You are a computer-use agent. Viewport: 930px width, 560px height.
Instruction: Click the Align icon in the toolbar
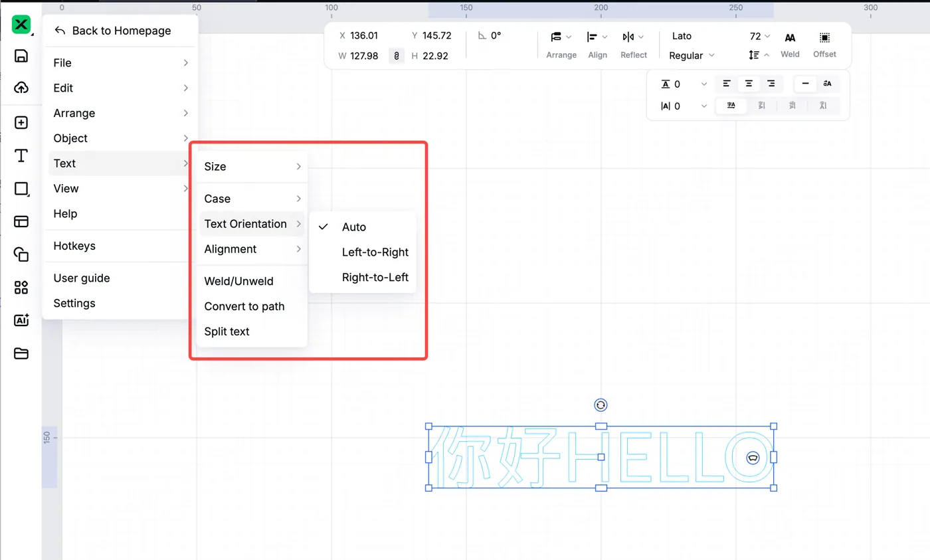[x=592, y=37]
